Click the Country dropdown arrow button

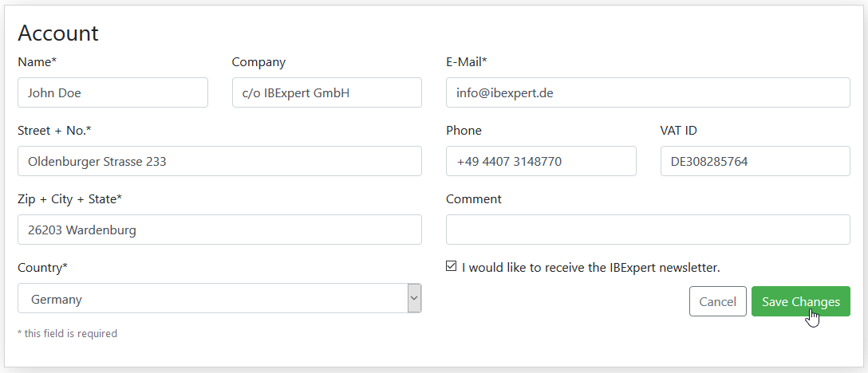tap(414, 298)
